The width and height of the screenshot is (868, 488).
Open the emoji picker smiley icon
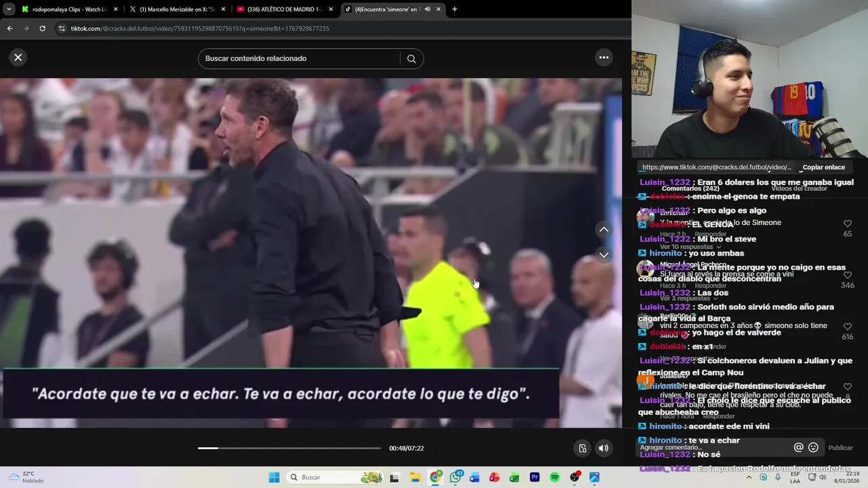coord(813,447)
